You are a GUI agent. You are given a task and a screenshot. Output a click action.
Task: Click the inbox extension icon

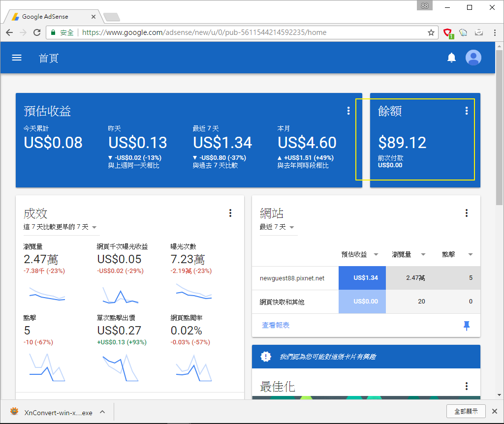[479, 32]
